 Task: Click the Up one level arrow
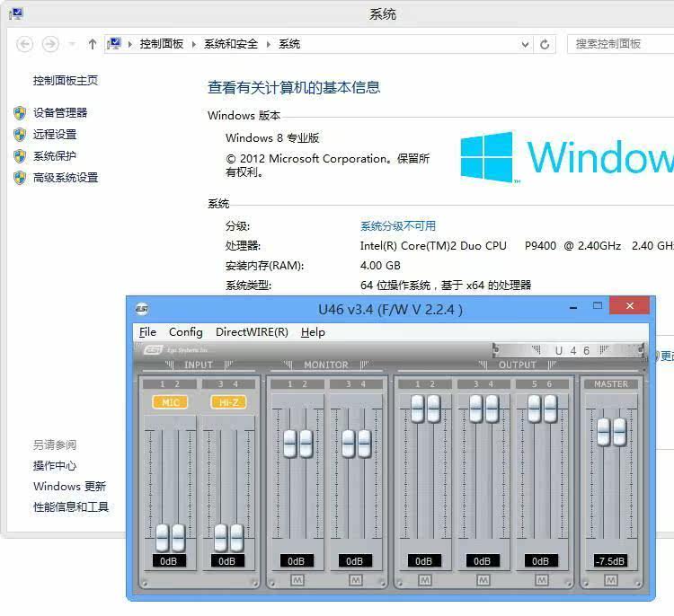click(92, 44)
